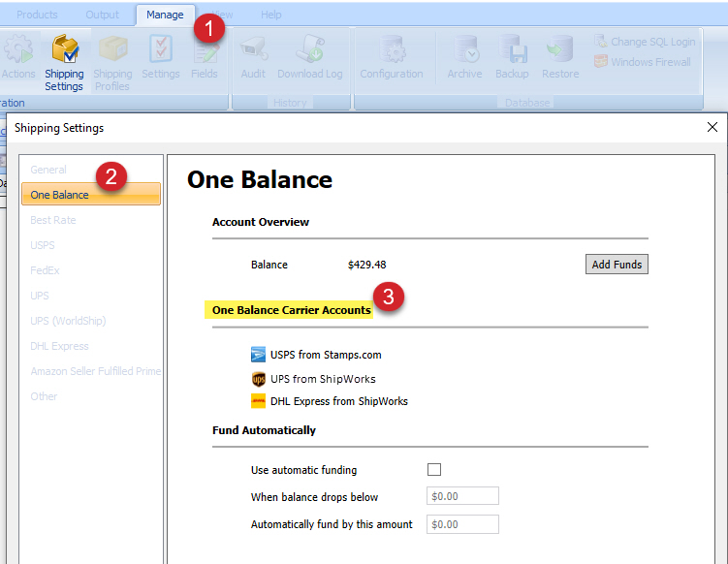Select the Manage ribbon tab
The image size is (728, 564).
coord(165,15)
